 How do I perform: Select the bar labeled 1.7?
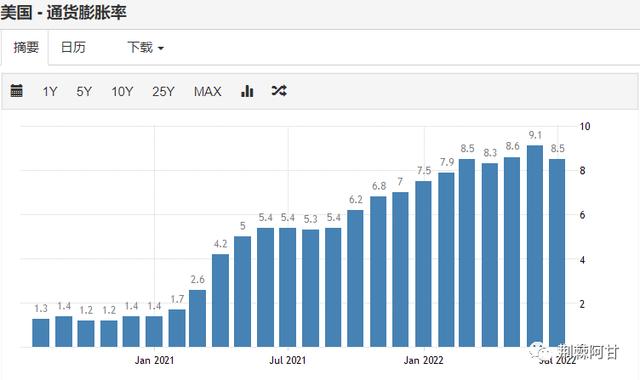177,328
